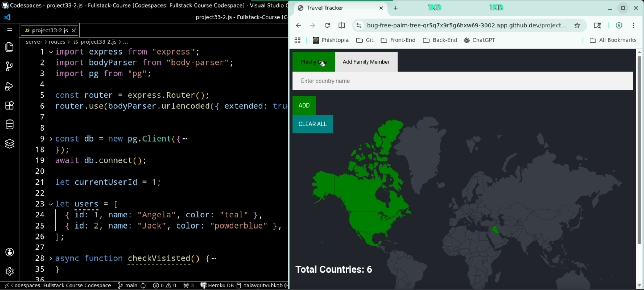The height and width of the screenshot is (290, 644).
Task: Toggle the browser split view icon
Action: coord(342,26)
